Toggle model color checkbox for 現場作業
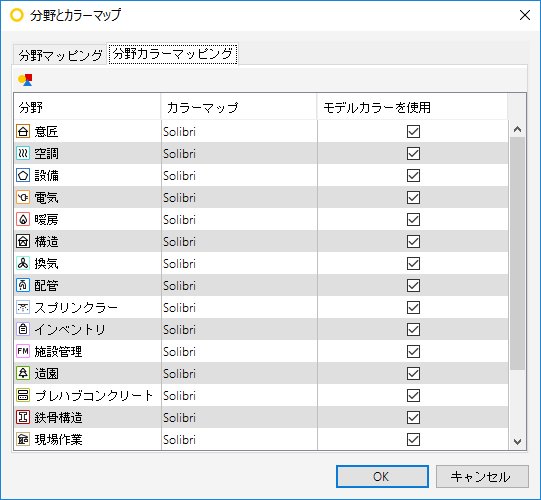This screenshot has width=541, height=500. [413, 439]
